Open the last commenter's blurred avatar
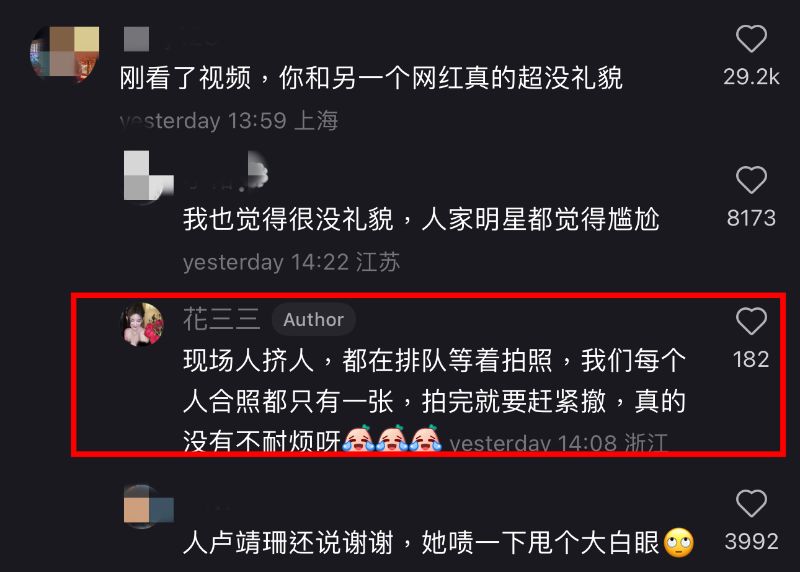The width and height of the screenshot is (800, 572). (148, 506)
